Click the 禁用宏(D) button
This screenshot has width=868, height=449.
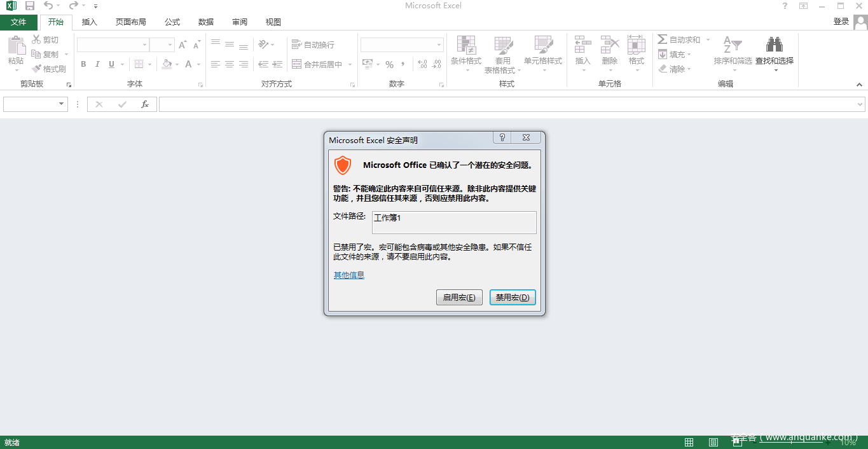(x=513, y=298)
